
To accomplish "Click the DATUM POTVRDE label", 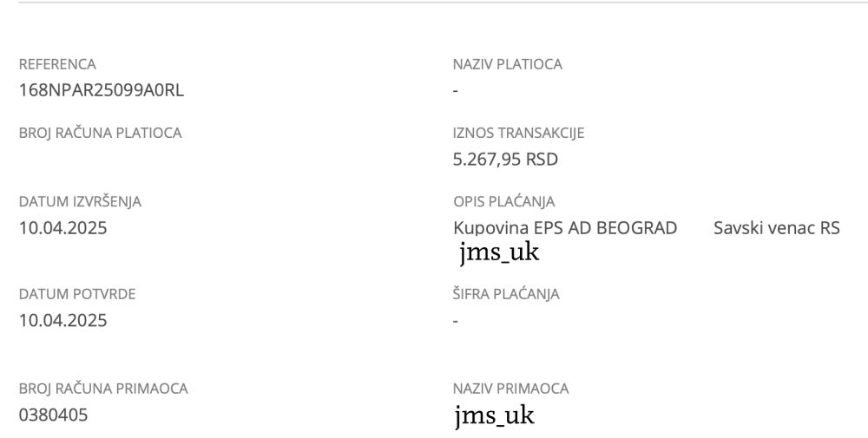I will [77, 294].
